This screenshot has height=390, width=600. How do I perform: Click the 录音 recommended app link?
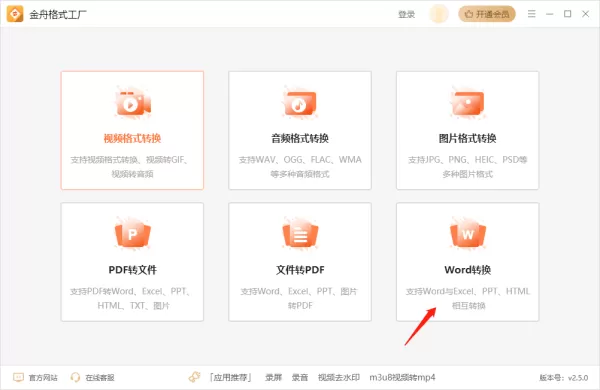coord(300,378)
